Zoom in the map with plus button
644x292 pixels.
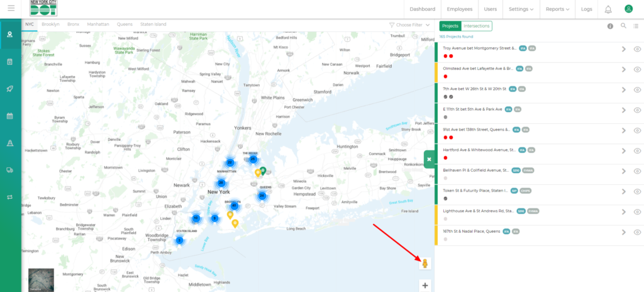[425, 286]
